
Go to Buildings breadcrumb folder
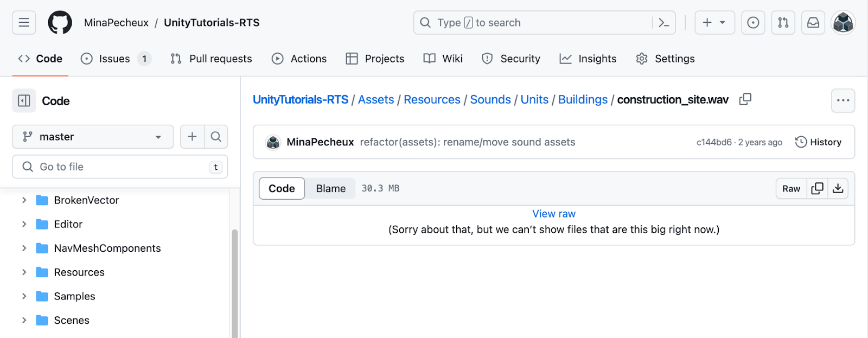[583, 99]
